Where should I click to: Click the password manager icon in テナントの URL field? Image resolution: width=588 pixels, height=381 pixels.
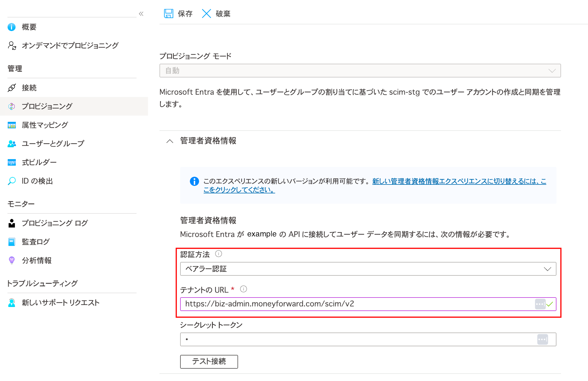point(540,304)
